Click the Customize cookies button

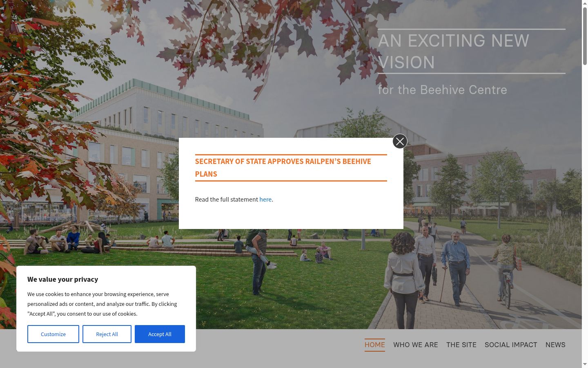(53, 334)
